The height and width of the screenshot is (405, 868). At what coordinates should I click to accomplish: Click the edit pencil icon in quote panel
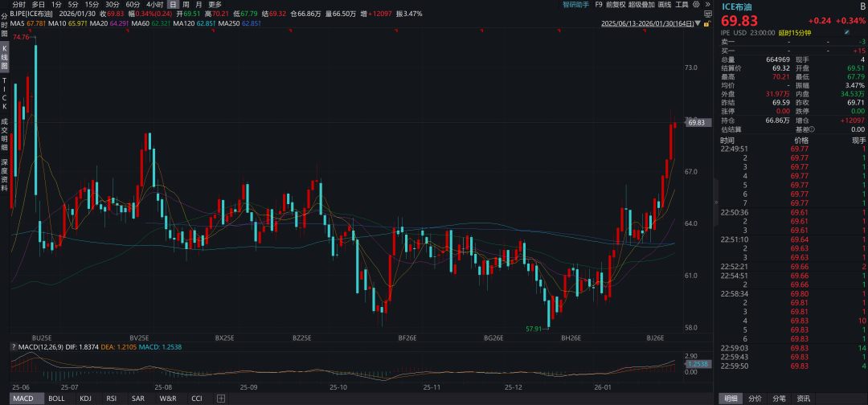tap(845, 32)
